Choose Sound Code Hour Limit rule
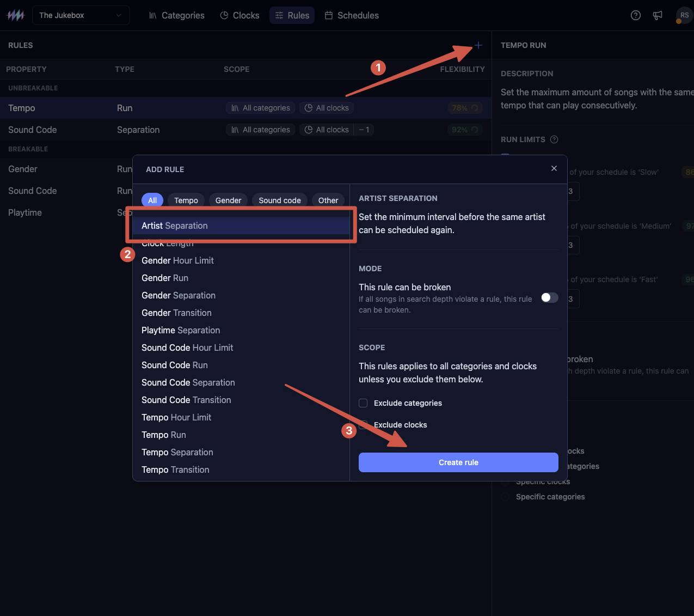Viewport: 694px width, 616px height. pyautogui.click(x=241, y=347)
